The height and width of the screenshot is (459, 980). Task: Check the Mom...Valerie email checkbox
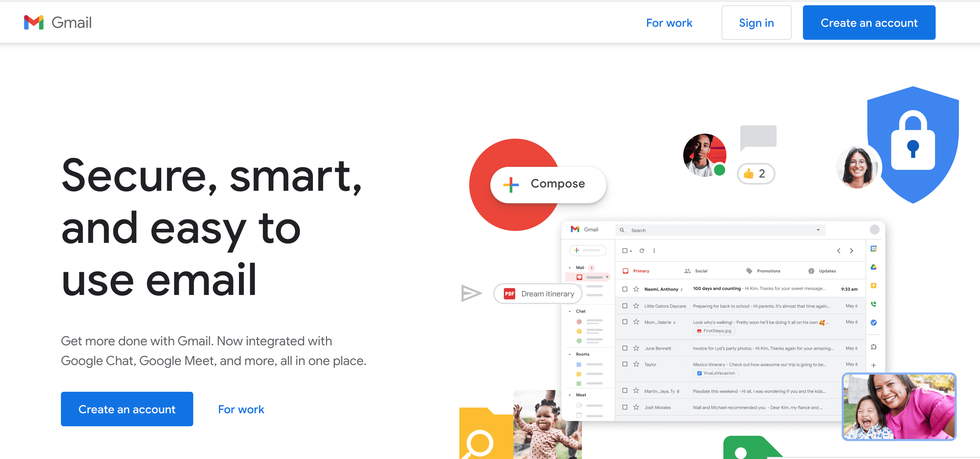[x=625, y=322]
